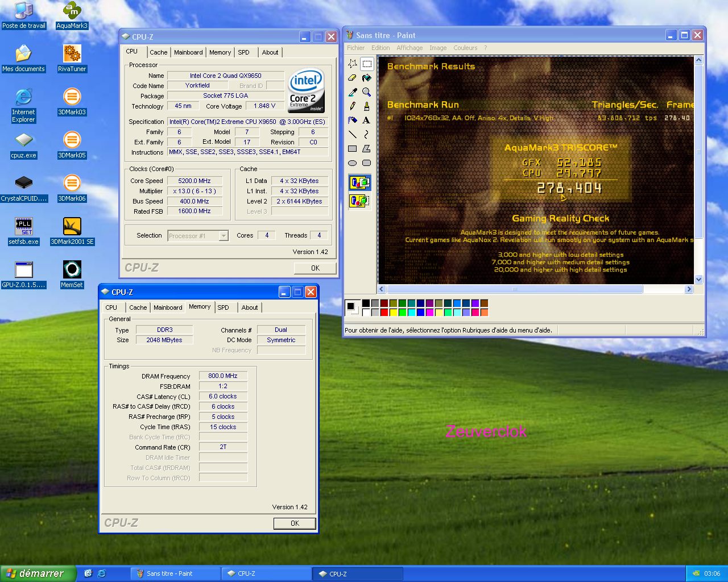Open the AquaMark3 desktop icon
Image resolution: width=728 pixels, height=582 pixels.
[x=72, y=15]
